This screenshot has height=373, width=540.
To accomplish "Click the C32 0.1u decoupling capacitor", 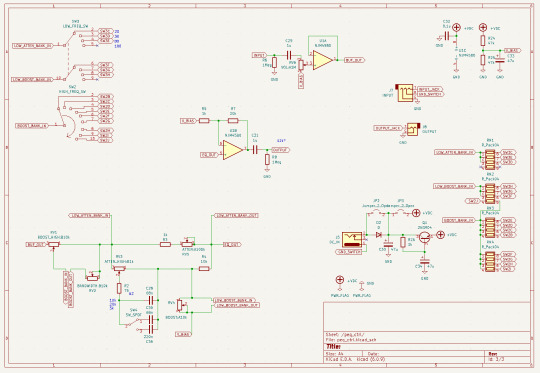I will [x=447, y=36].
